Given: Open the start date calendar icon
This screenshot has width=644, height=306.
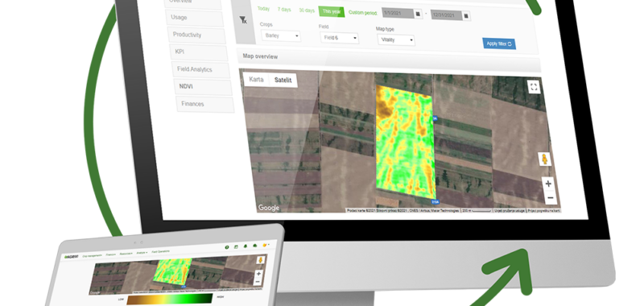Looking at the screenshot, I should 418,14.
